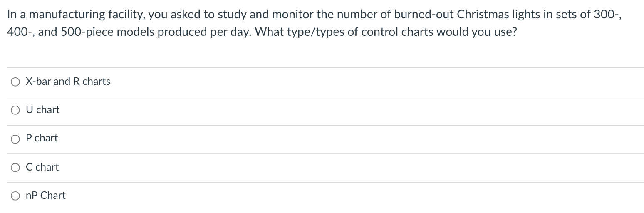Viewport: 644px width, 213px height.
Task: Click the 'nP Chart' answer label
Action: coord(46,195)
